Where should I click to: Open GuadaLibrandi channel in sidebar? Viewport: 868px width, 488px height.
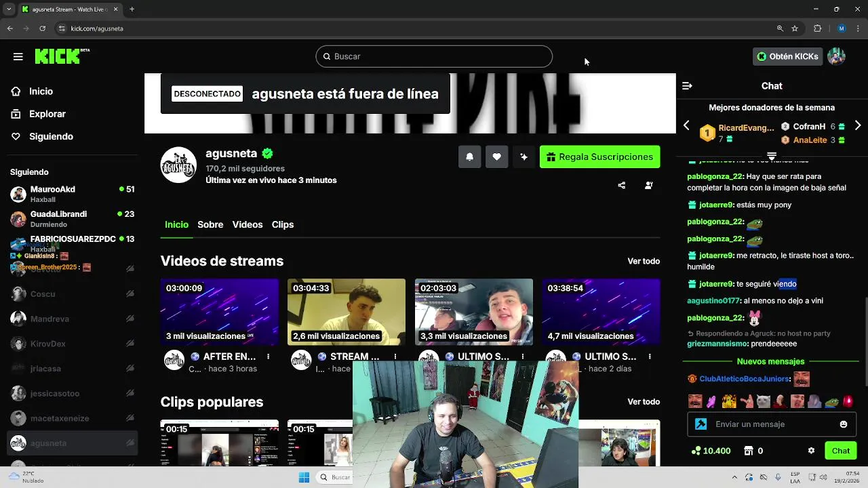coord(72,218)
